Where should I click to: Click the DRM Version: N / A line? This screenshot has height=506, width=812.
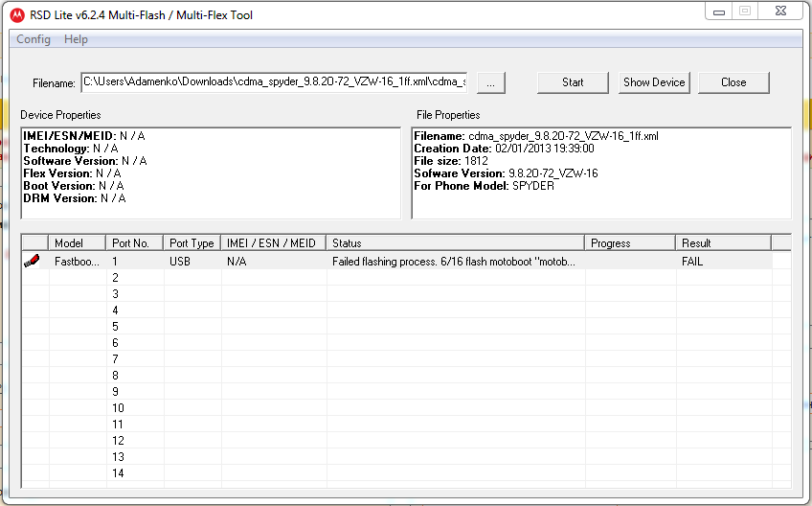click(x=75, y=198)
